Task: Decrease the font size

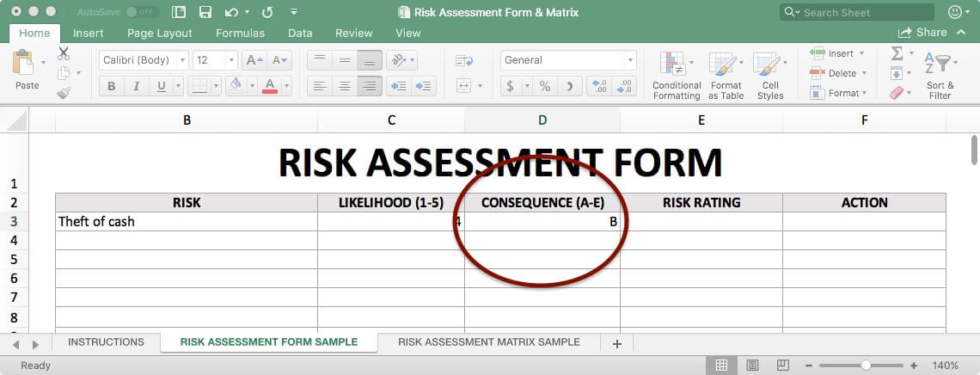Action: point(279,60)
